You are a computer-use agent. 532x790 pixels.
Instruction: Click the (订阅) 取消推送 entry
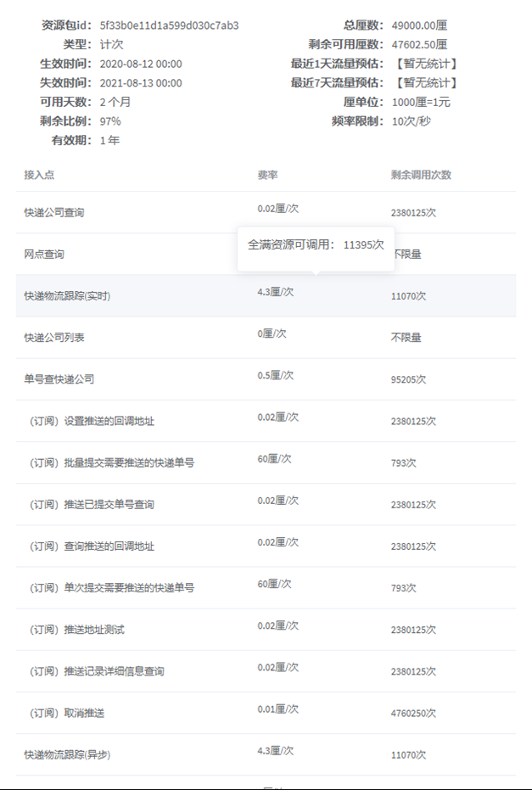[x=67, y=713]
